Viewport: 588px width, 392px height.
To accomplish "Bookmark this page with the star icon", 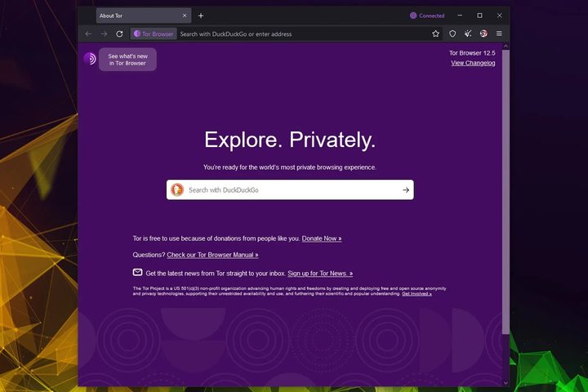I will [x=436, y=33].
